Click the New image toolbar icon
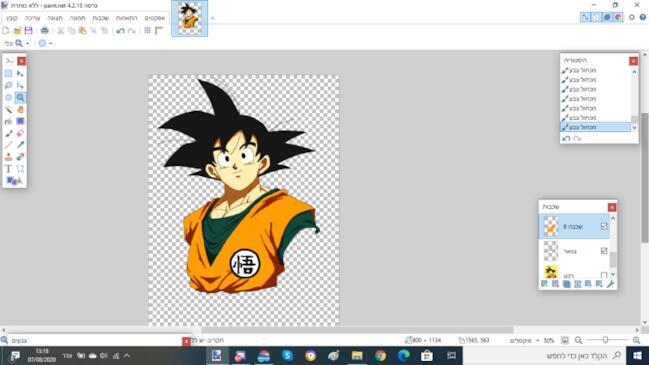Image resolution: width=649 pixels, height=365 pixels. [x=5, y=31]
